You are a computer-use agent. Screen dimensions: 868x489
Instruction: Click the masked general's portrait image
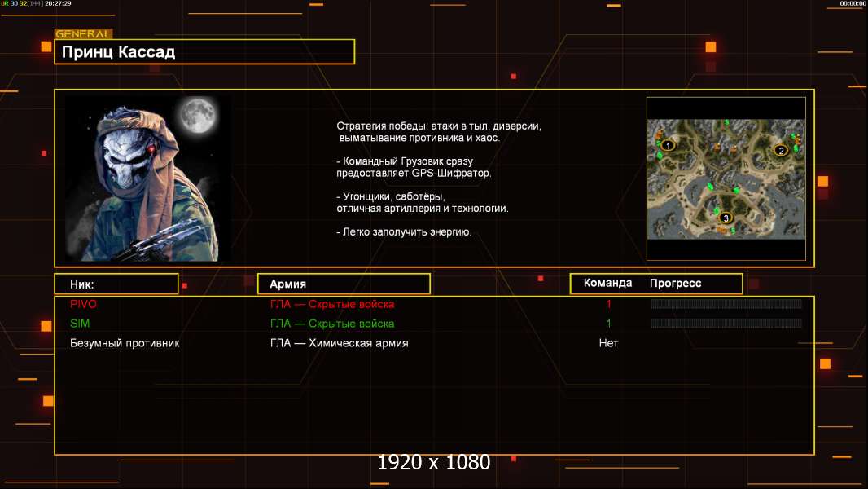click(x=148, y=178)
